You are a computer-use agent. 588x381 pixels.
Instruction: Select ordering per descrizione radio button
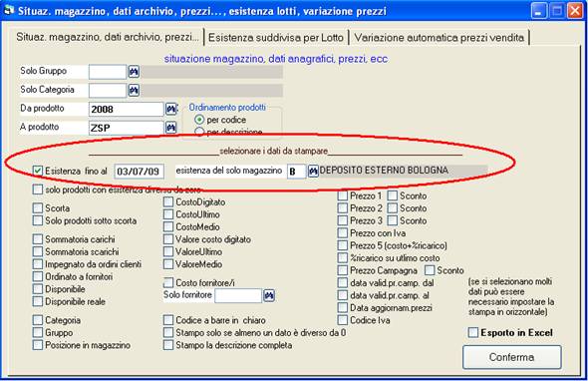click(199, 132)
